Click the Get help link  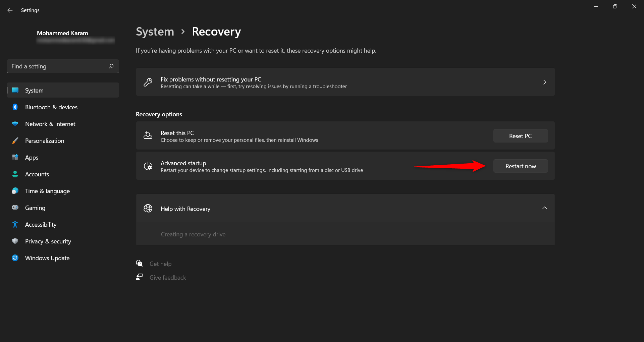(160, 264)
